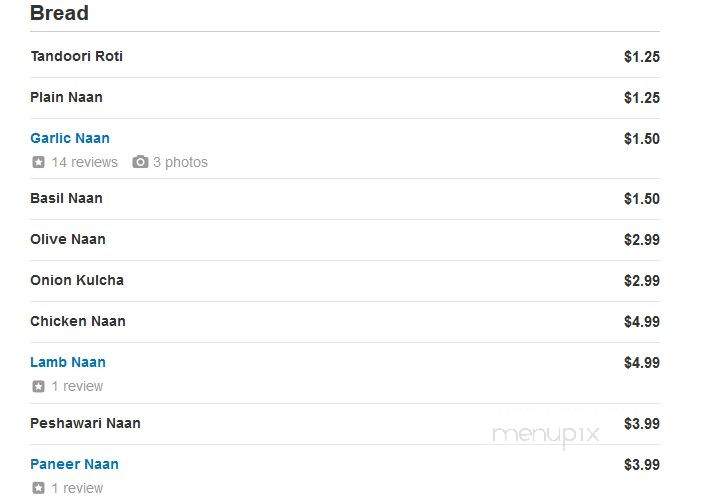
Task: Select the Tandoori Roti menu item
Action: (345, 56)
